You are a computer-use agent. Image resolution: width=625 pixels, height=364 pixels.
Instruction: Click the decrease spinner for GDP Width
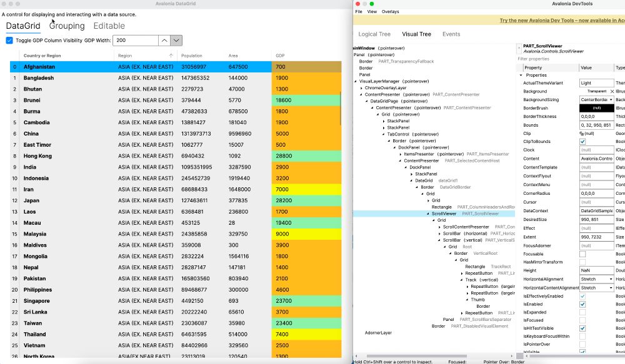pos(176,40)
